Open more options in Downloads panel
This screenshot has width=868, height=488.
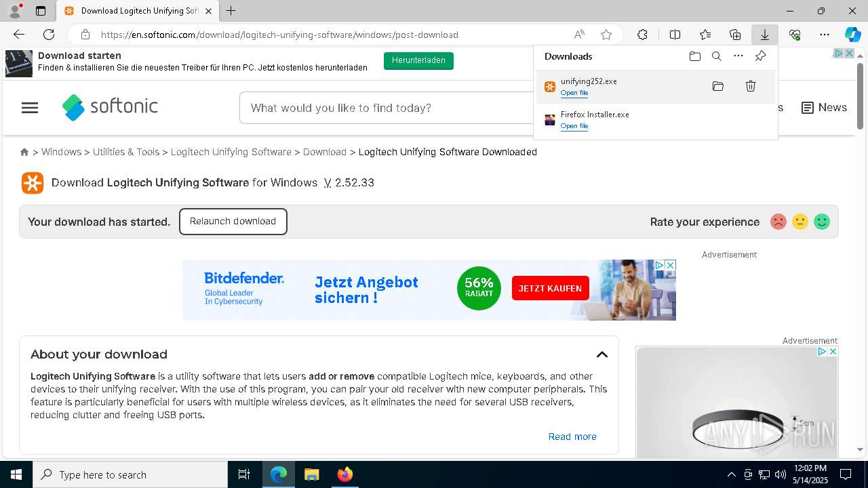(x=738, y=56)
